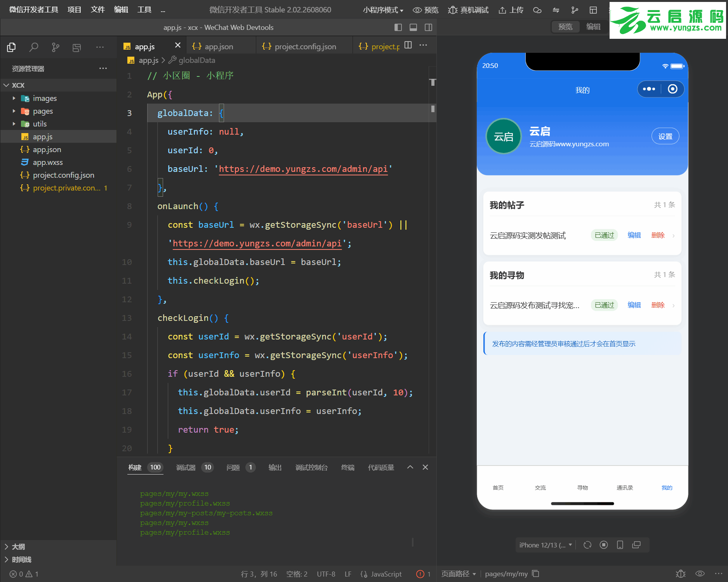728x582 pixels.
Task: Open the Explorer view in the activity bar
Action: (11, 47)
